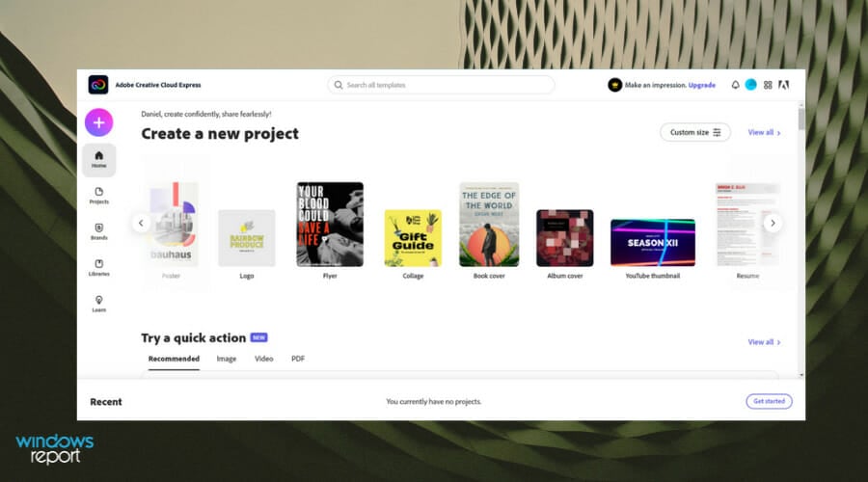The height and width of the screenshot is (482, 868).
Task: Click the Upgrade link
Action: coord(702,85)
